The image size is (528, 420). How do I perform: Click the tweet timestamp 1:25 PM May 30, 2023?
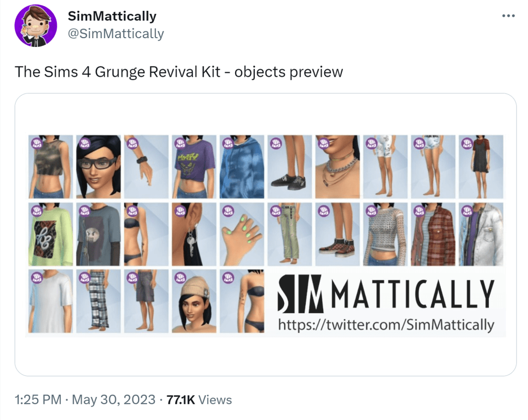85,400
